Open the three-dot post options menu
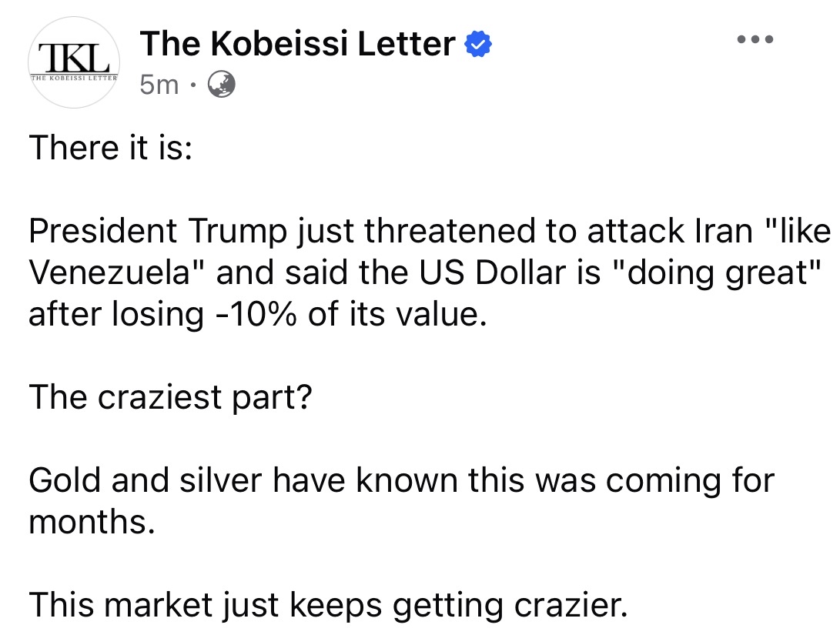The width and height of the screenshot is (840, 635). tap(755, 39)
